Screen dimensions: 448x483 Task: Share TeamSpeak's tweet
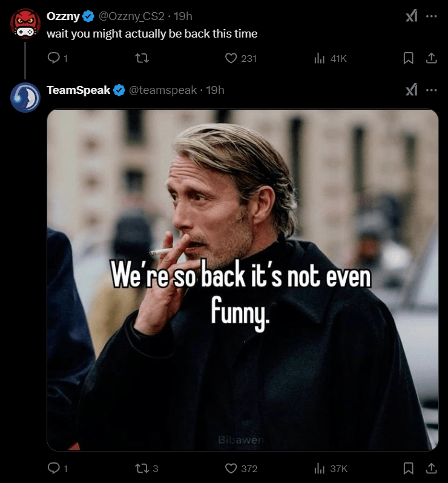pyautogui.click(x=431, y=468)
